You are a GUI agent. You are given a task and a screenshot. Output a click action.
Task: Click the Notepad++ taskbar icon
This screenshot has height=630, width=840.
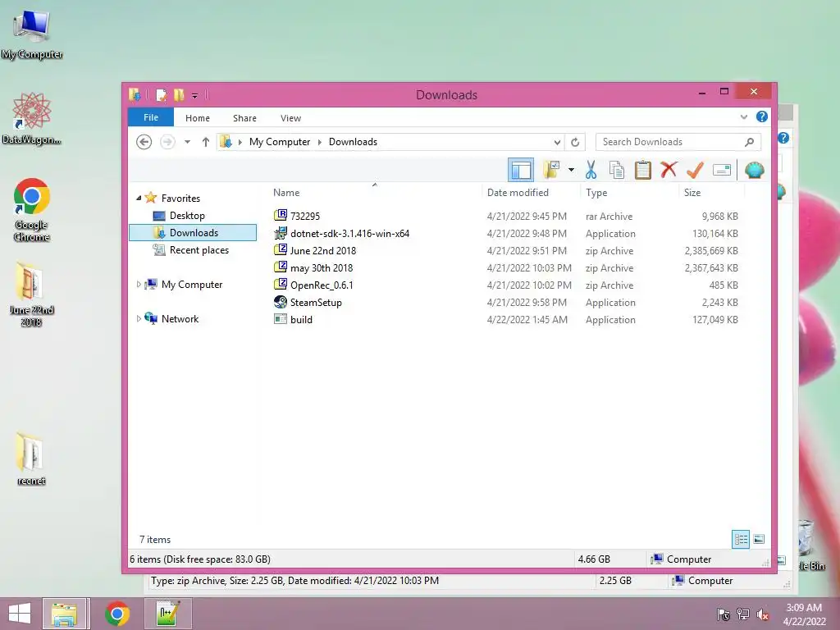coord(167,614)
